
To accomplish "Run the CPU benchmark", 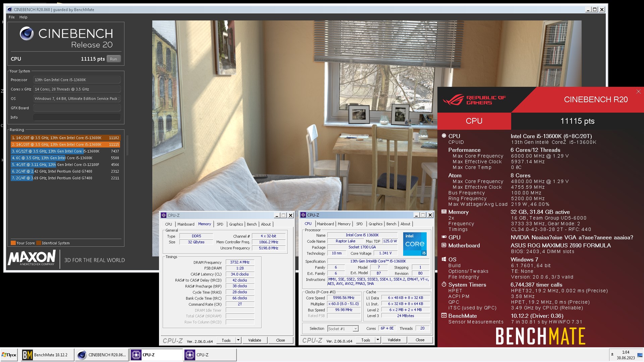I will (x=113, y=59).
